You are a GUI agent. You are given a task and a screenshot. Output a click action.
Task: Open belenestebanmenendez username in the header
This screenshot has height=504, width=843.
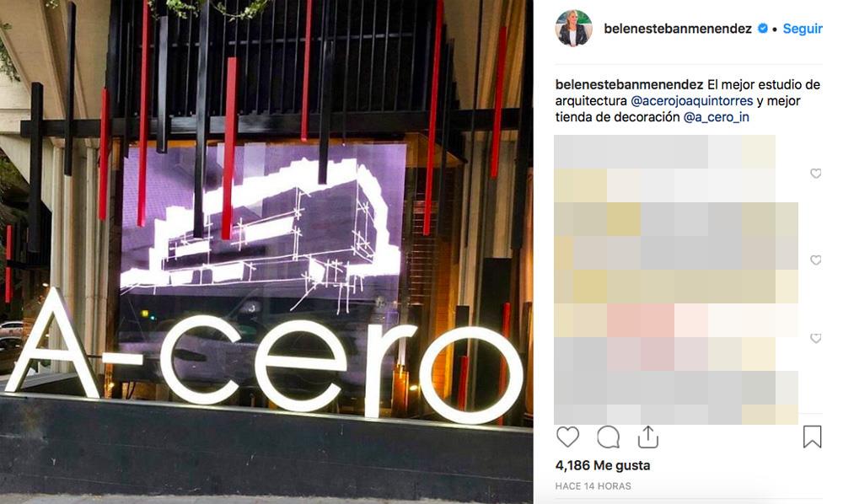[678, 29]
